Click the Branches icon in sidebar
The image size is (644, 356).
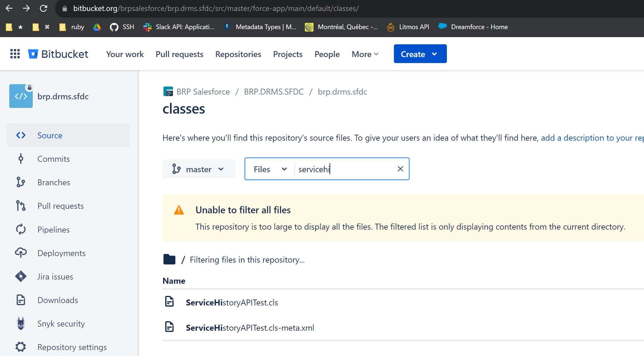21,182
